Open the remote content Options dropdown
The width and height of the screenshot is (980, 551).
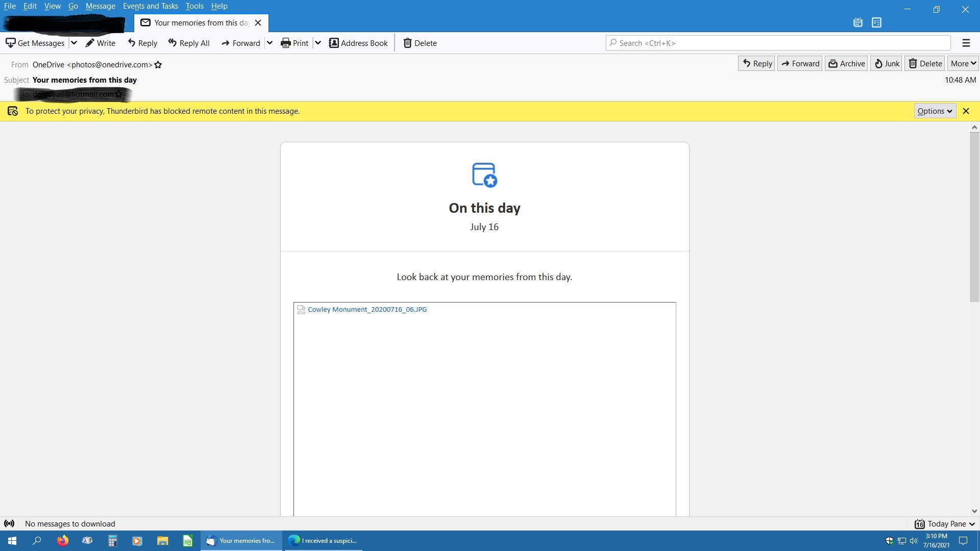(x=935, y=111)
